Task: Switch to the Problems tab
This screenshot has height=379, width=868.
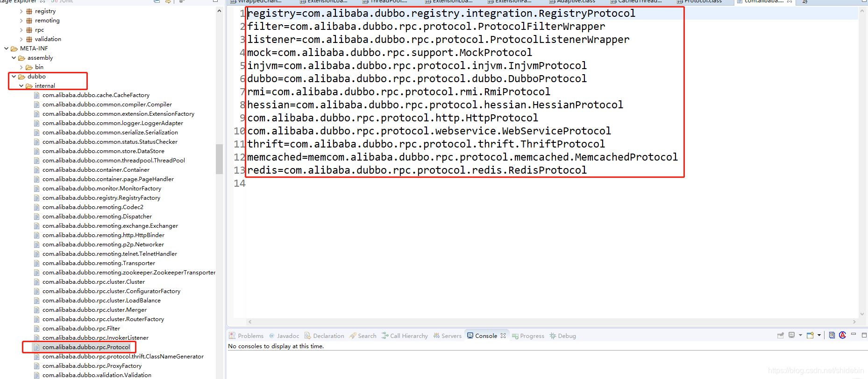Action: point(246,336)
